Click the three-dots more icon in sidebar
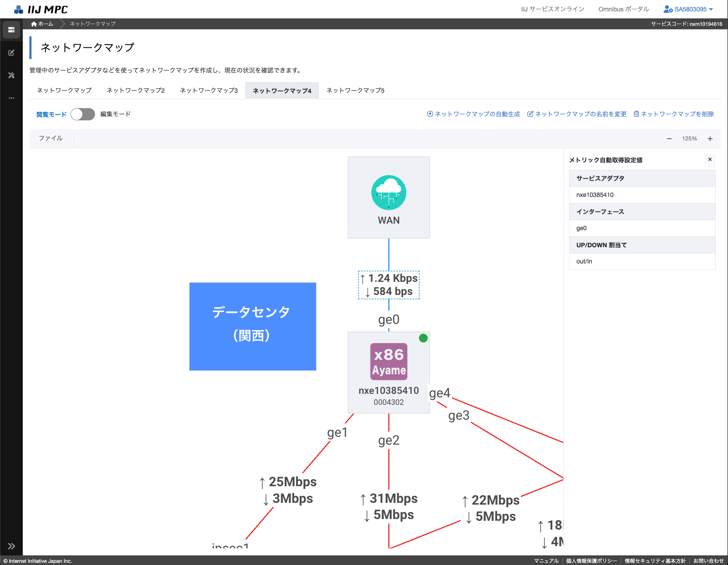The image size is (728, 565). click(x=11, y=98)
